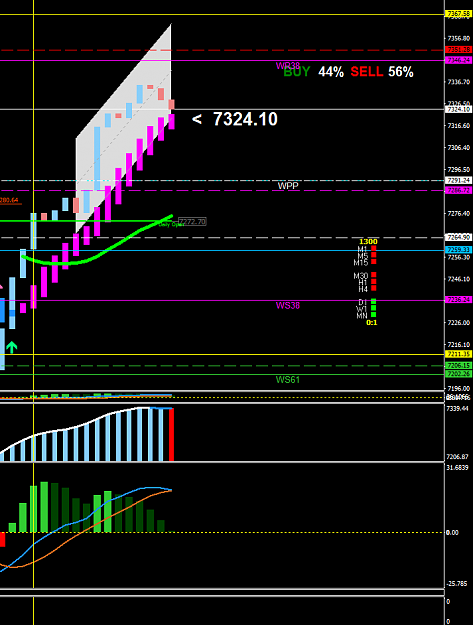This screenshot has height=625, width=473.
Task: Select the M15 red timeframe square
Action: pyautogui.click(x=373, y=262)
